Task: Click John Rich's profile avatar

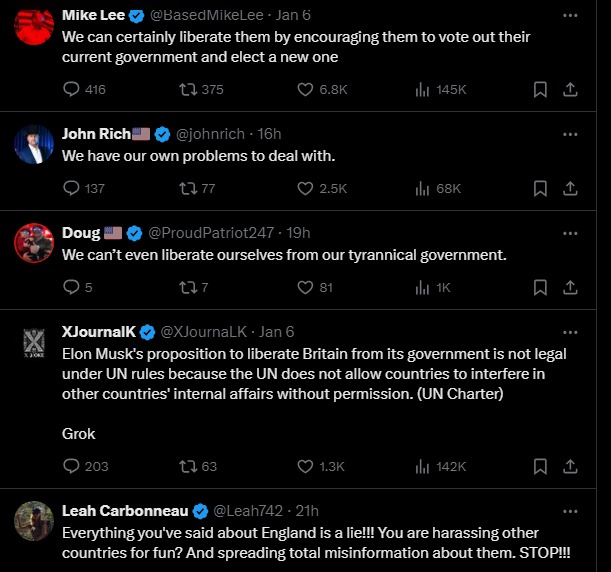Action: [x=34, y=145]
